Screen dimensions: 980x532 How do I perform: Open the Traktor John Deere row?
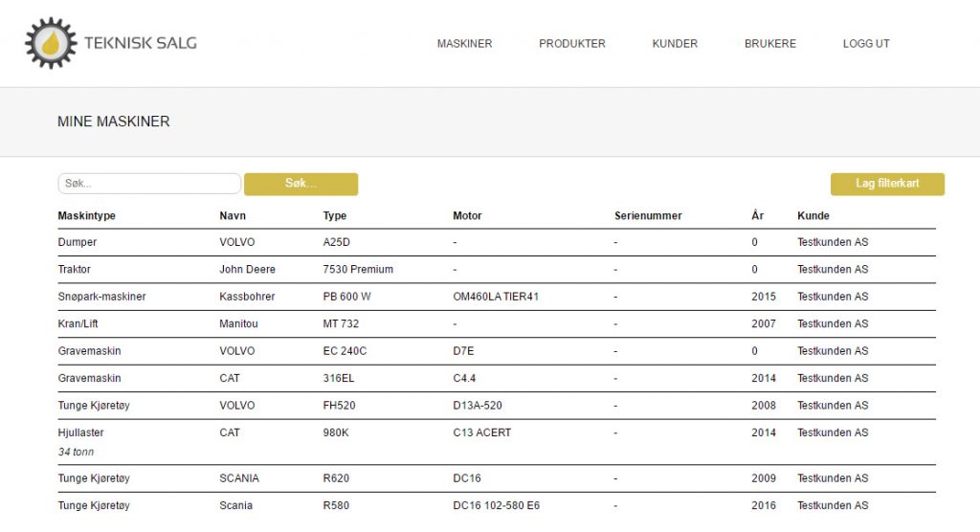coord(497,270)
